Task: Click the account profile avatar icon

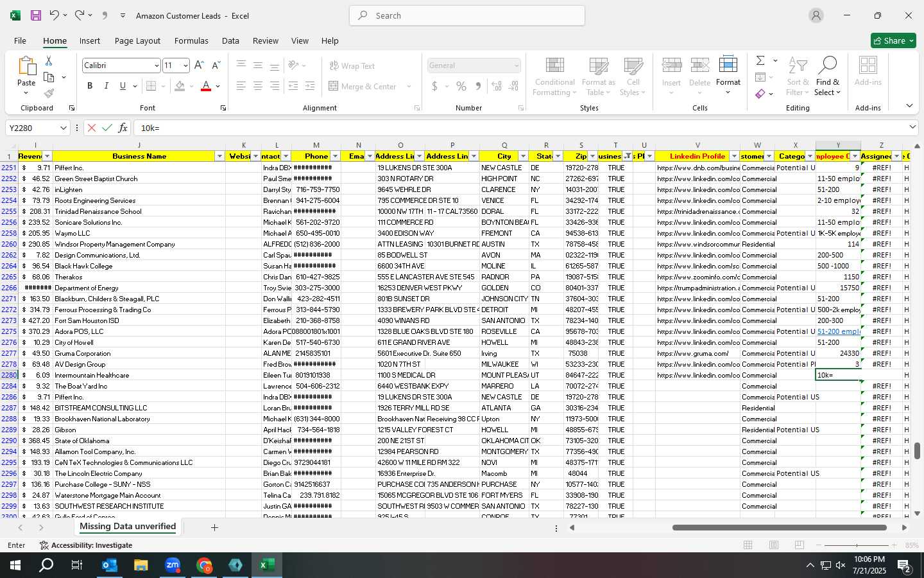Action: pyautogui.click(x=816, y=15)
